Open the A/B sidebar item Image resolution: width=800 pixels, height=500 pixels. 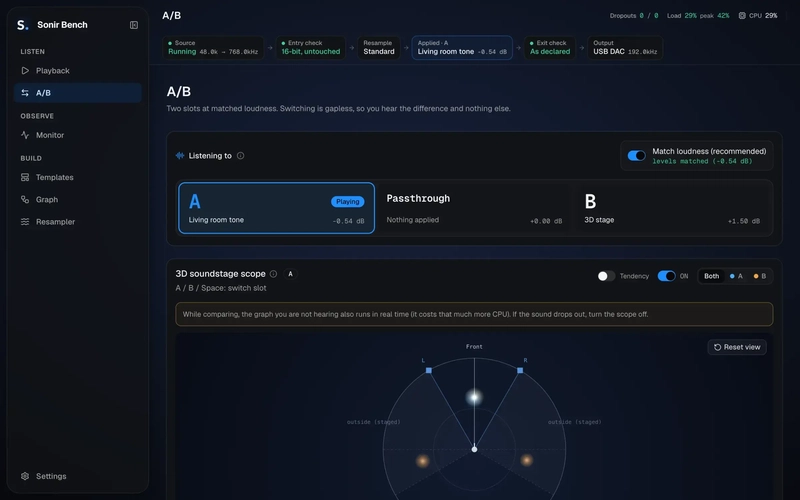pyautogui.click(x=78, y=93)
